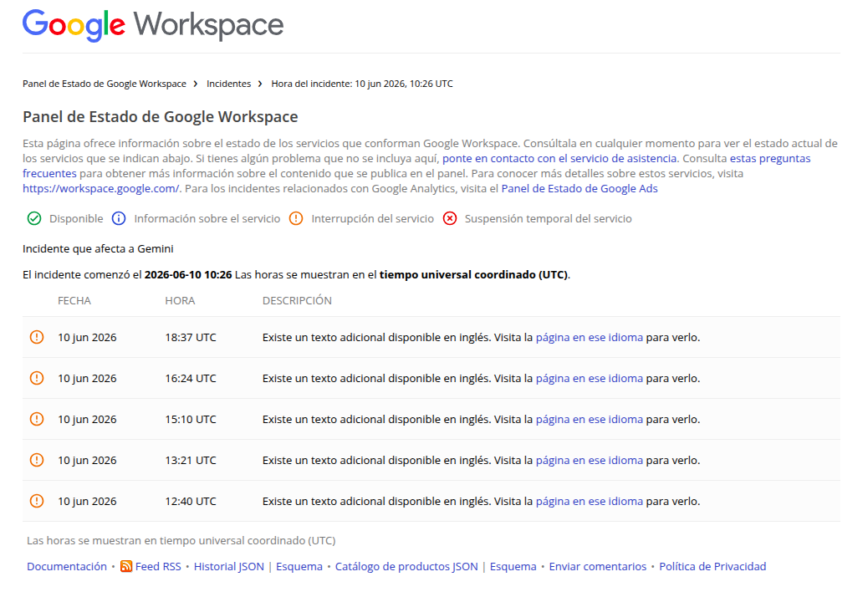Click the disruption icon for the 13:21 UTC row
The height and width of the screenshot is (592, 868).
pyautogui.click(x=37, y=460)
